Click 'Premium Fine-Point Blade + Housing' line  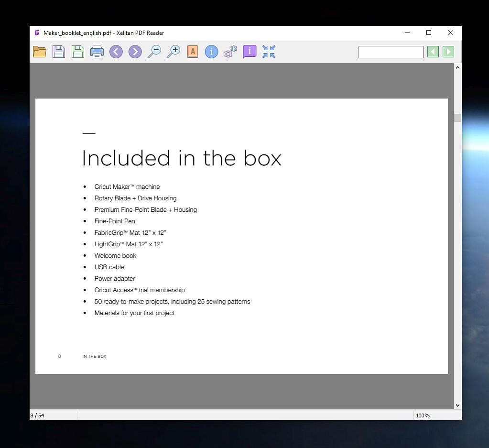pos(146,209)
